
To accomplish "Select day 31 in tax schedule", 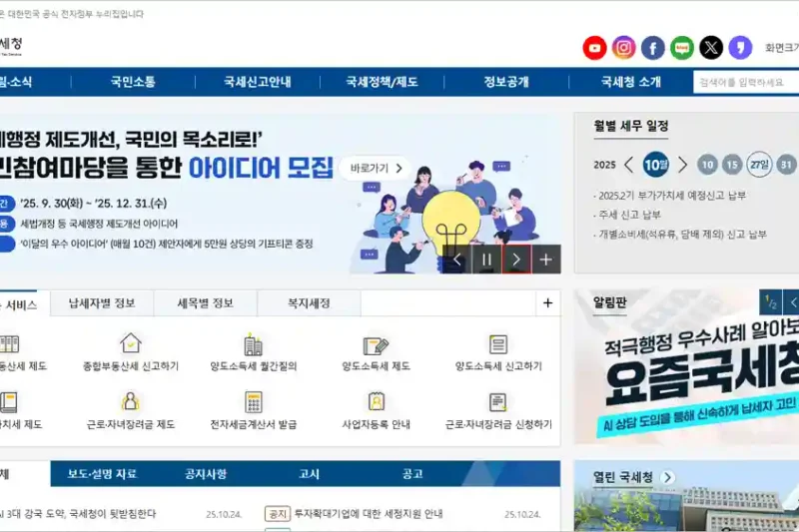I will pos(787,165).
